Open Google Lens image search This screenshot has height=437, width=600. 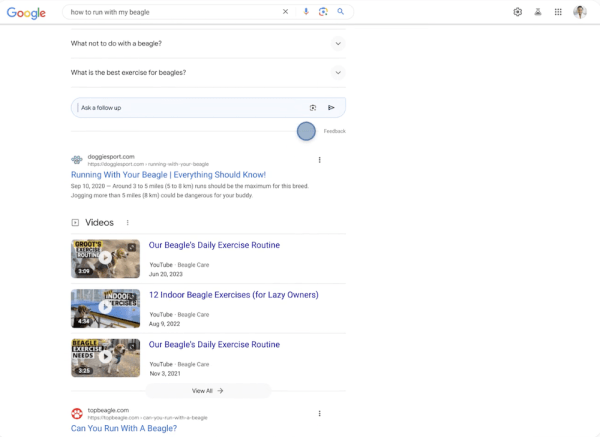point(323,12)
